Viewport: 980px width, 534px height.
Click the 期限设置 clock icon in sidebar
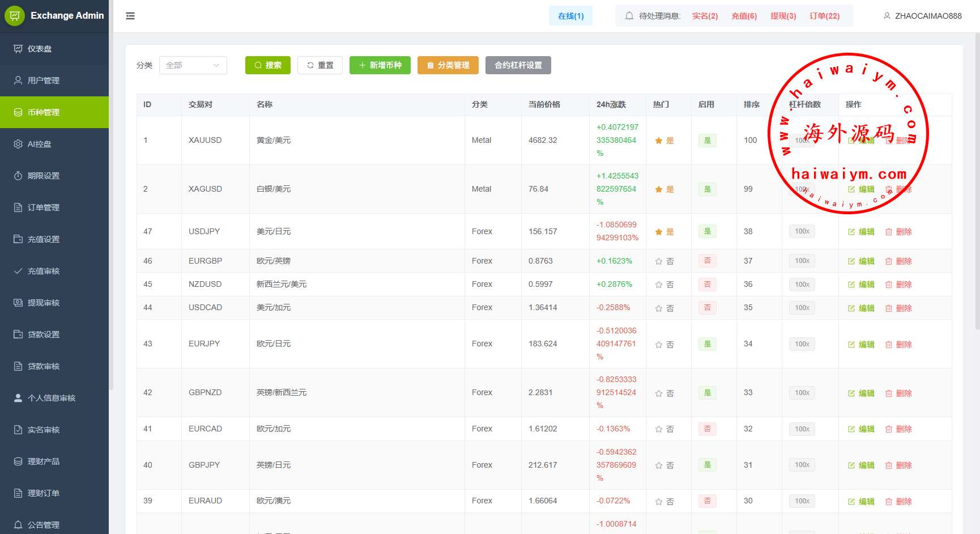tap(18, 176)
